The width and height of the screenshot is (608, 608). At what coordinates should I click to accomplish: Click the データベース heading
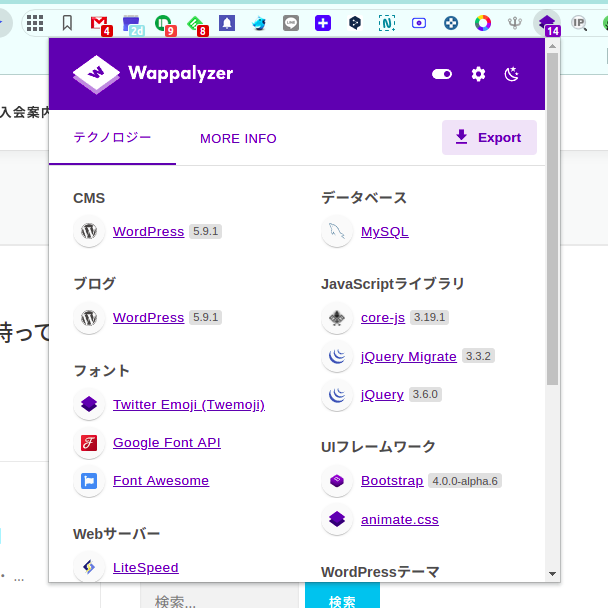click(364, 198)
